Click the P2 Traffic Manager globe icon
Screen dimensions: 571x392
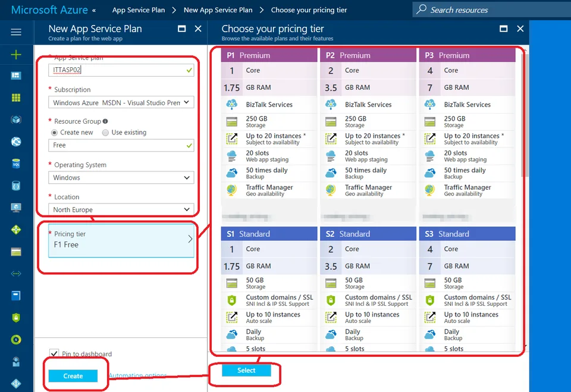[331, 190]
